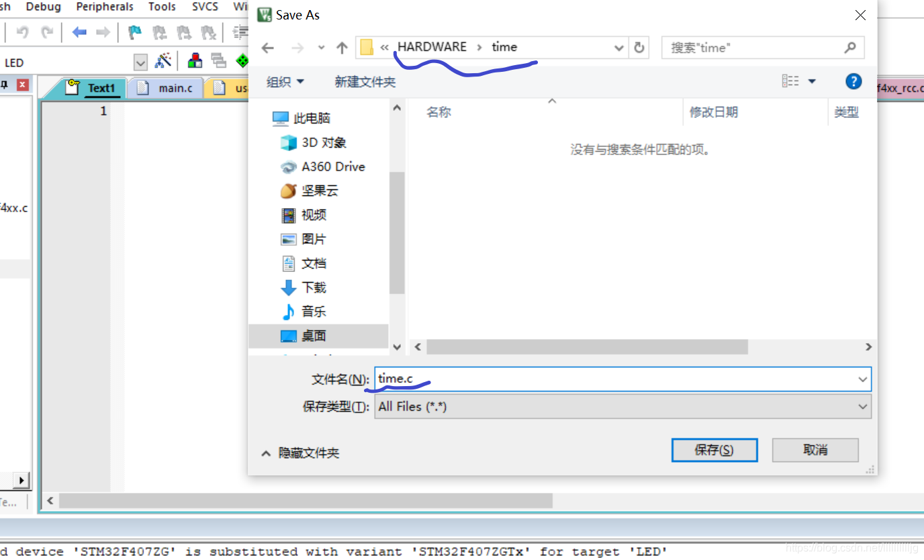Click the search magnifier icon
The width and height of the screenshot is (924, 560).
(850, 48)
